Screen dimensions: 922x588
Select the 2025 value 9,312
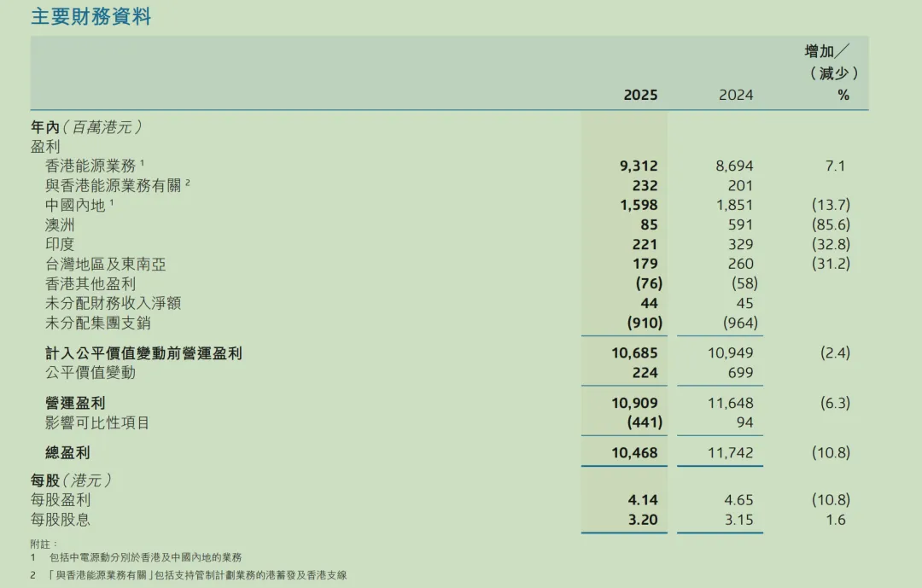tap(639, 166)
